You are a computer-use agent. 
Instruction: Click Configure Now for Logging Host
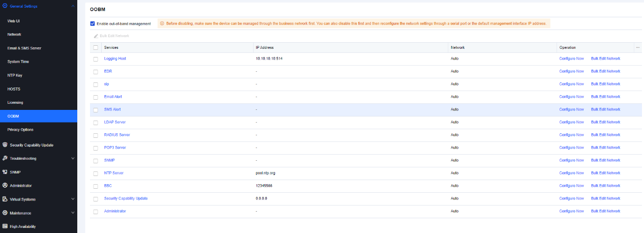coord(571,59)
